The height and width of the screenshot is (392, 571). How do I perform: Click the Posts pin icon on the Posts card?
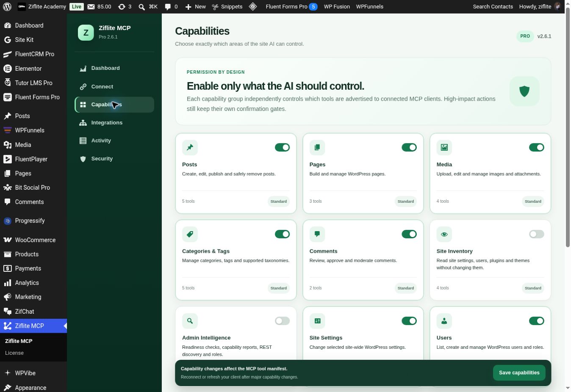coord(190,147)
